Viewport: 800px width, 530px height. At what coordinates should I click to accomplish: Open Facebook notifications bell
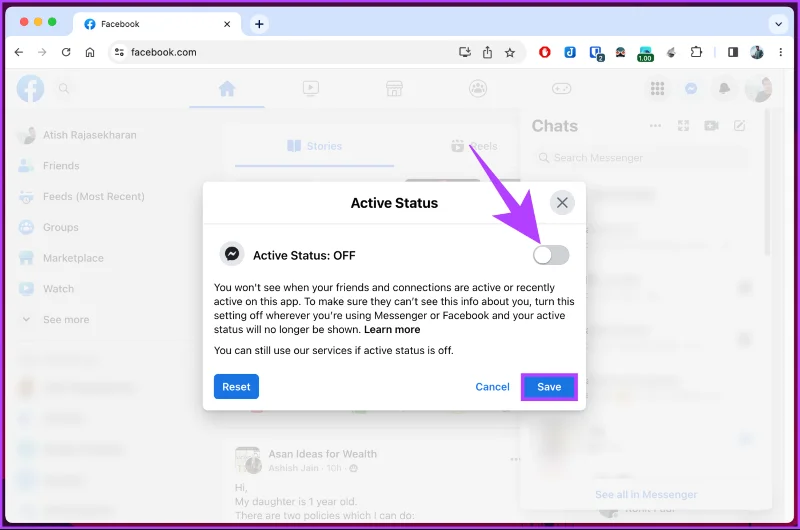point(724,89)
